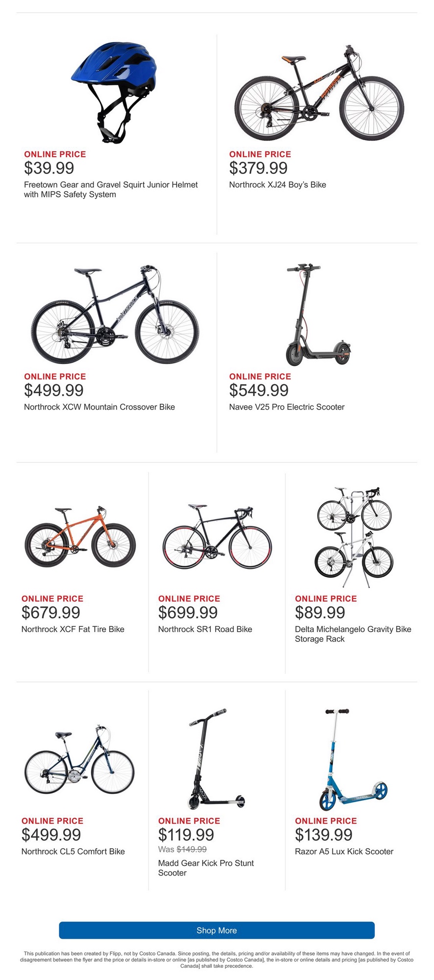This screenshot has width=434, height=980.
Task: Open the orange Northrock XCF Fat Tire Bike image
Action: click(80, 538)
